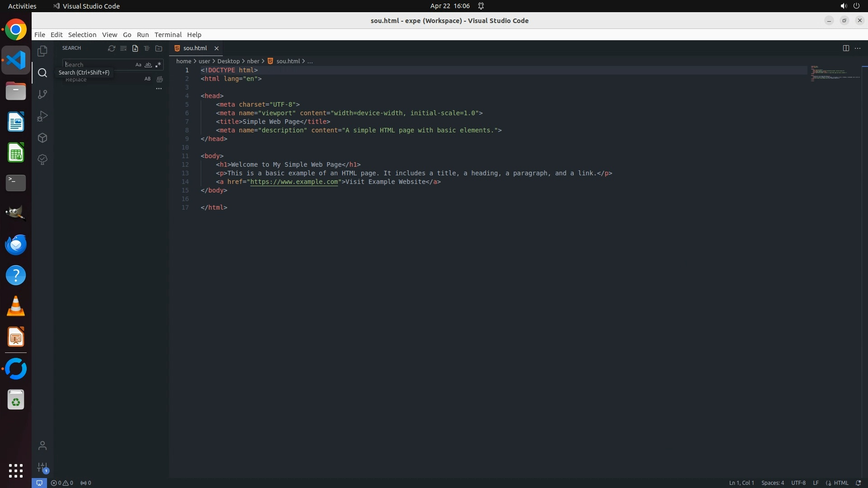The height and width of the screenshot is (488, 868).
Task: Click the nber folder breadcrumb
Action: pos(253,61)
